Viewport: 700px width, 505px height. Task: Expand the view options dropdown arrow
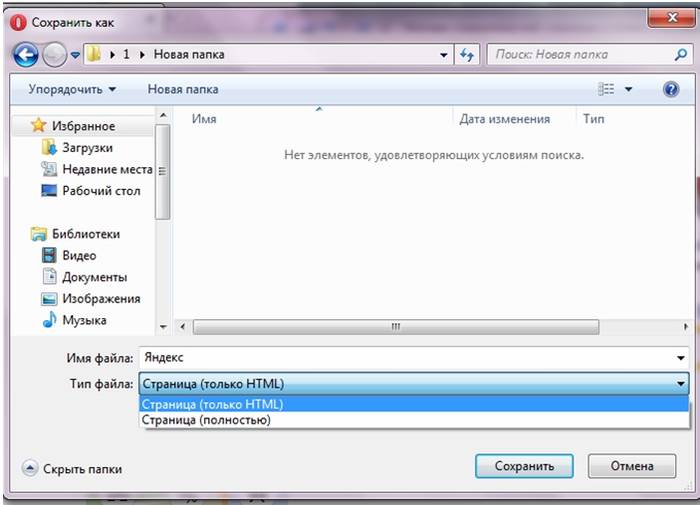(x=629, y=89)
